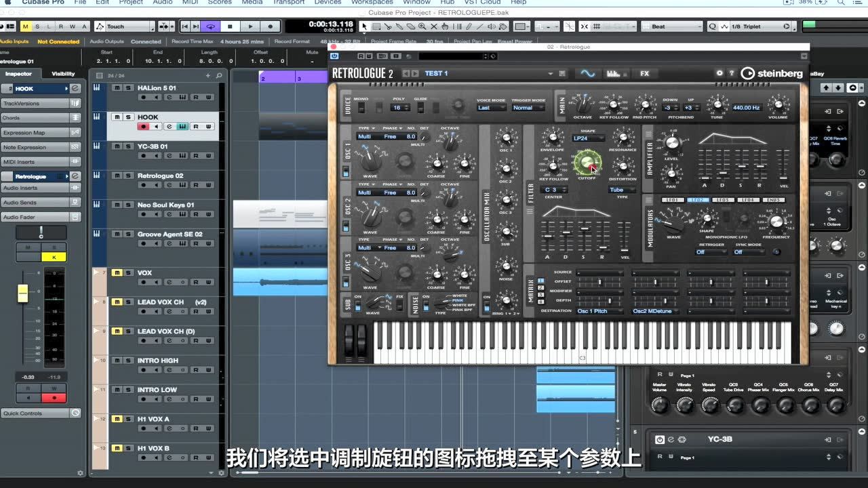This screenshot has height=488, width=868.
Task: Select the LFO1 modulator tab
Action: pyautogui.click(x=673, y=200)
